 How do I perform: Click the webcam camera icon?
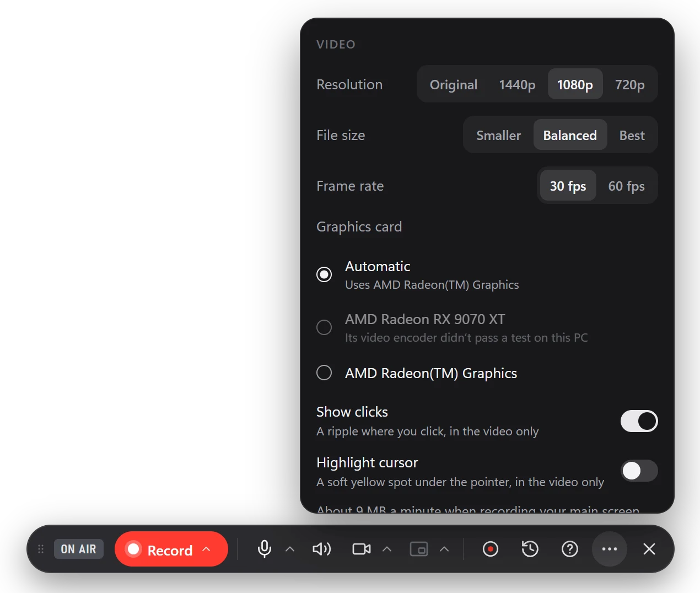(362, 549)
